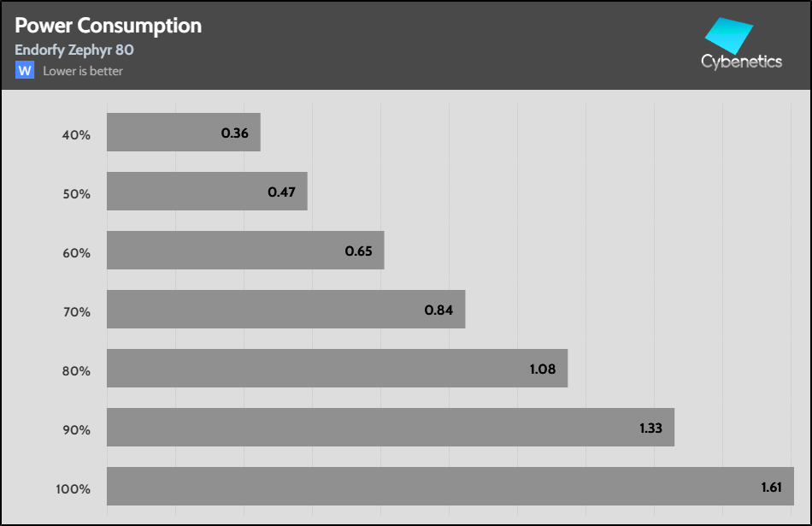The width and height of the screenshot is (812, 526).
Task: Click the Endorfy Zephyr 80 subtitle
Action: [74, 50]
